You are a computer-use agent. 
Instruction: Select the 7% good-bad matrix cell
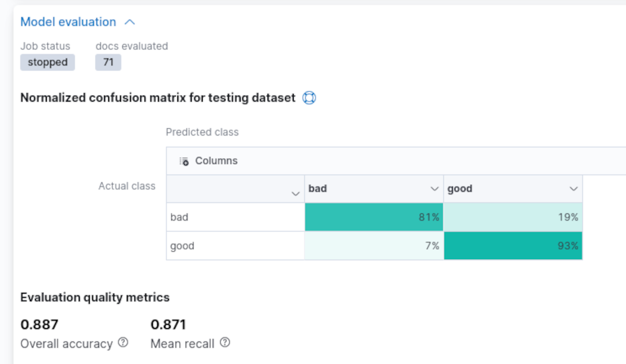tap(374, 246)
